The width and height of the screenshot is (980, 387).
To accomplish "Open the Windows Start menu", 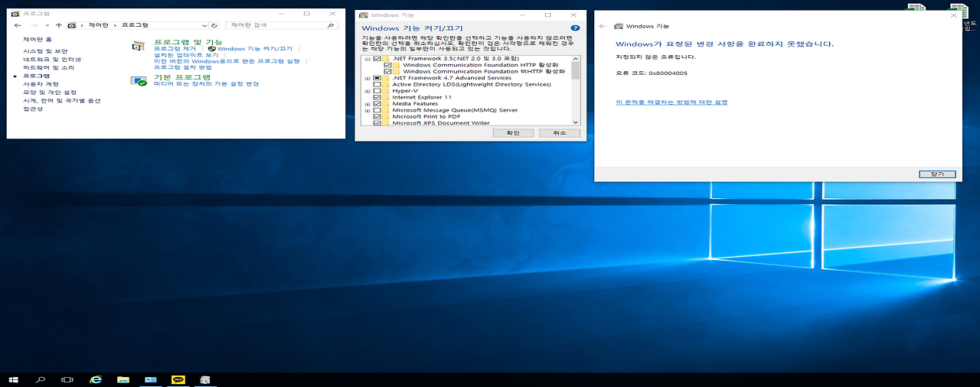I will 14,379.
